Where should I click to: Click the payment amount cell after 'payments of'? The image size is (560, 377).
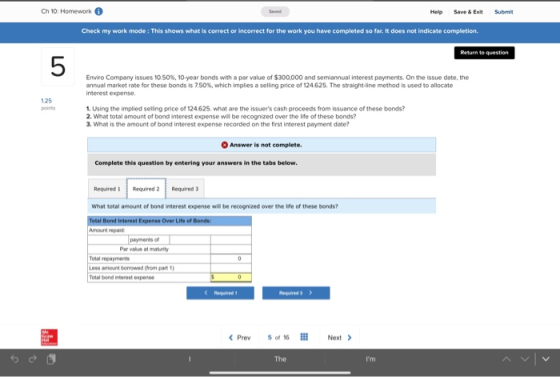190,240
